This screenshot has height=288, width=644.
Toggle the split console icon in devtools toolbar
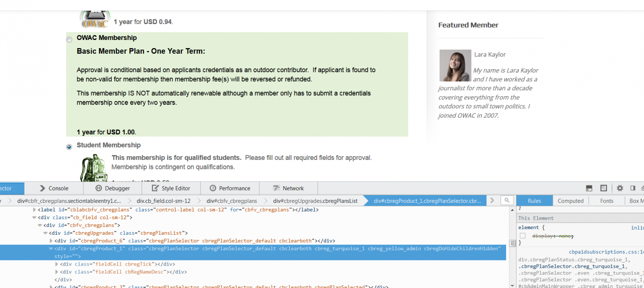[x=589, y=188]
